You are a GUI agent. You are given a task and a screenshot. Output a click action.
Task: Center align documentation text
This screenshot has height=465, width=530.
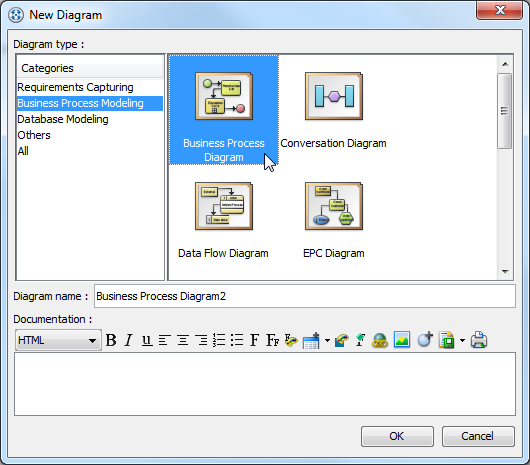[x=183, y=340]
